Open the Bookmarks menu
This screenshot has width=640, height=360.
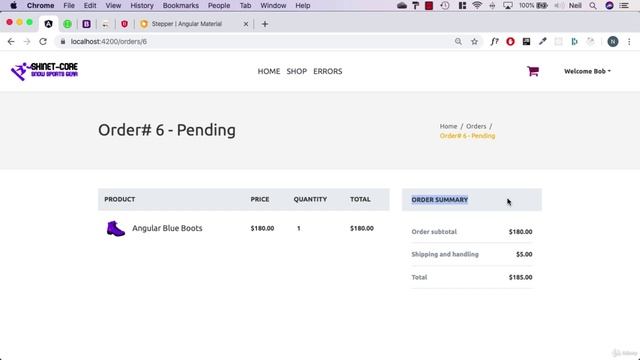click(181, 5)
